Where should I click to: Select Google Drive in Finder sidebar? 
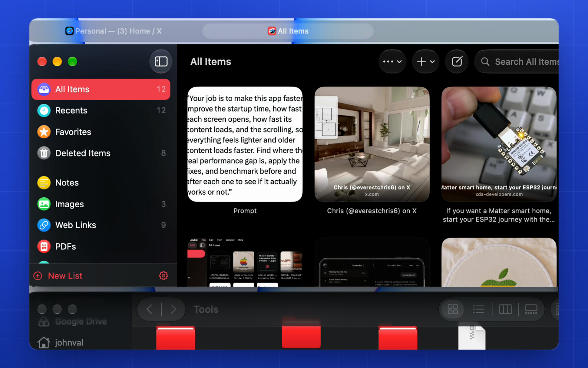(72, 322)
